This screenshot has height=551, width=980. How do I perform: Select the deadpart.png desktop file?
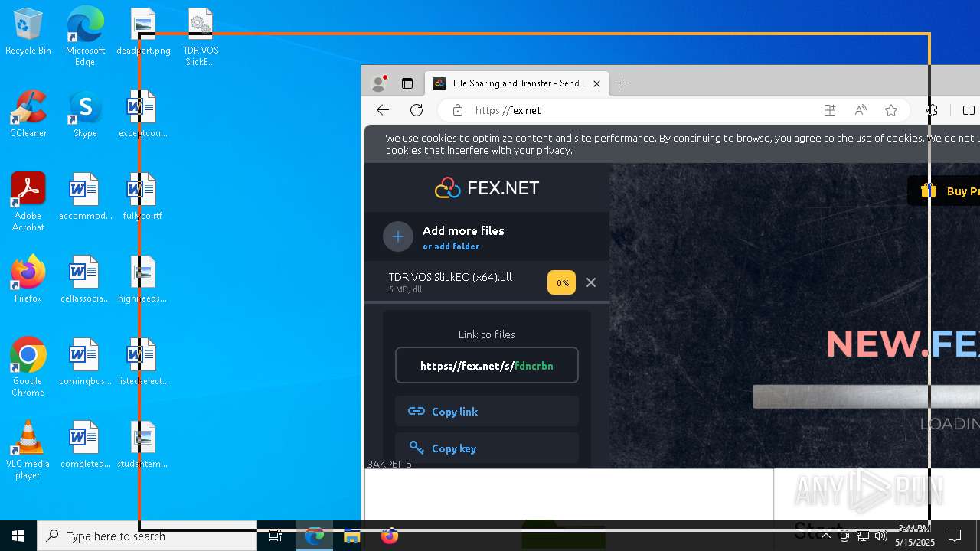[x=143, y=32]
